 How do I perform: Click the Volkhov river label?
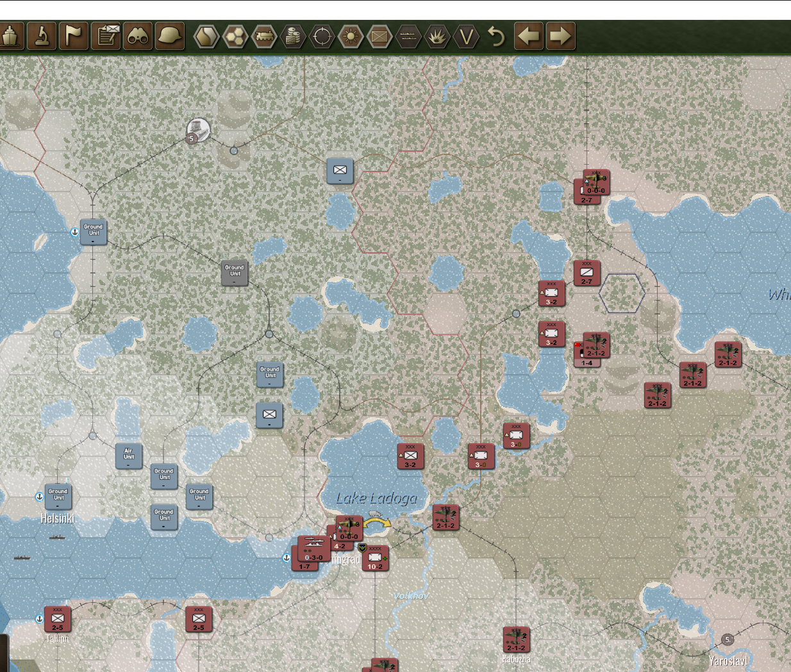411,596
